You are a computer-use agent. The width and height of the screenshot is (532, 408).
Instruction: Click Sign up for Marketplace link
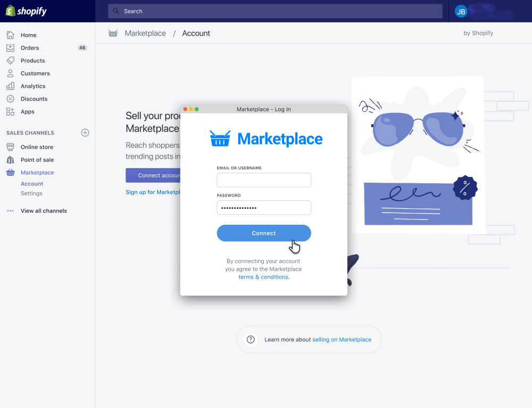click(153, 192)
